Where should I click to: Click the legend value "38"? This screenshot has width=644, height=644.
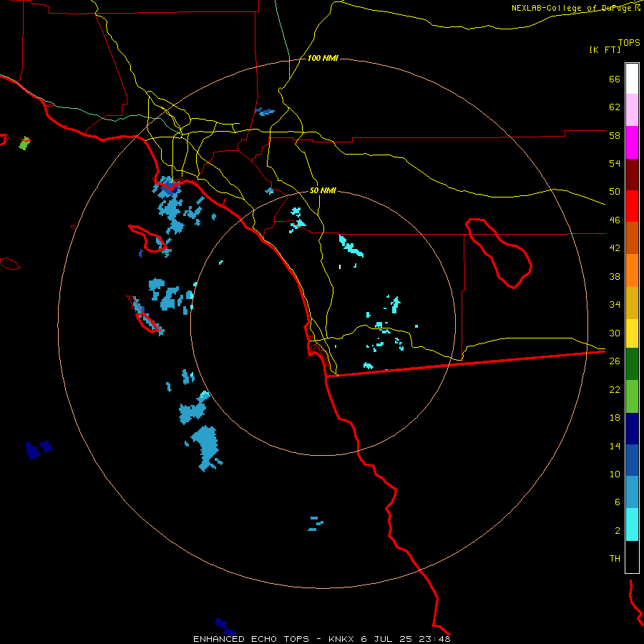pyautogui.click(x=615, y=276)
